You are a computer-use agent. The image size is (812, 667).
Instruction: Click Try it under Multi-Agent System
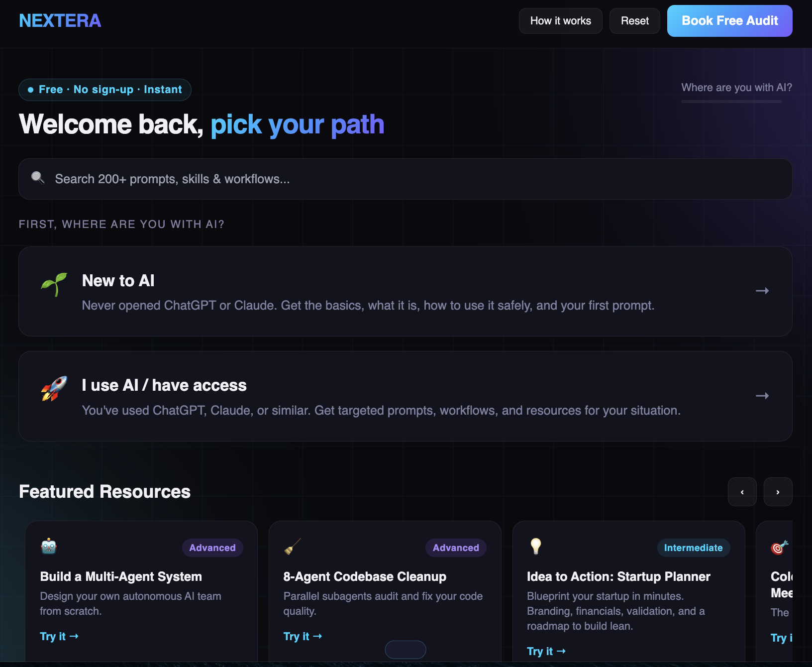[x=59, y=636]
